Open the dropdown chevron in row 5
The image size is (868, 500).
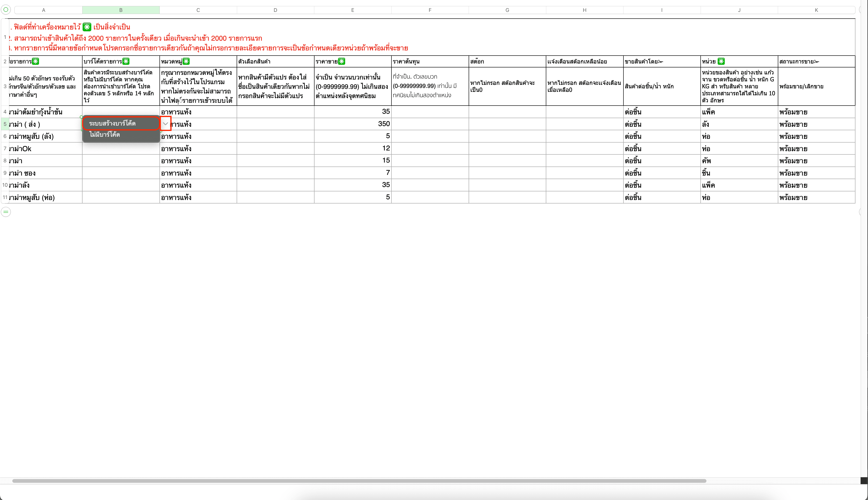pyautogui.click(x=166, y=124)
